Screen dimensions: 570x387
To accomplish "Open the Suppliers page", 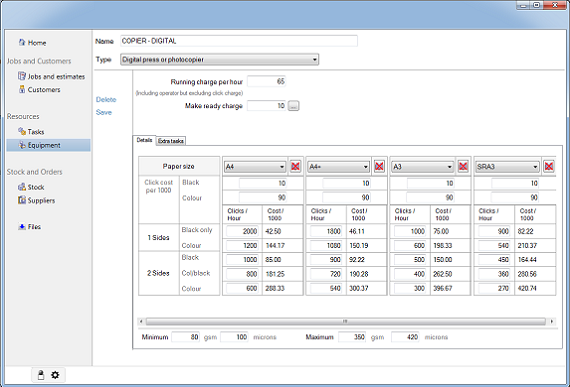I will click(41, 200).
